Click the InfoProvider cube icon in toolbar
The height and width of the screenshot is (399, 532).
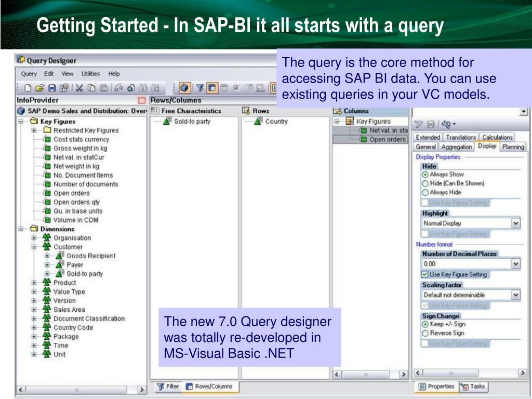point(184,88)
